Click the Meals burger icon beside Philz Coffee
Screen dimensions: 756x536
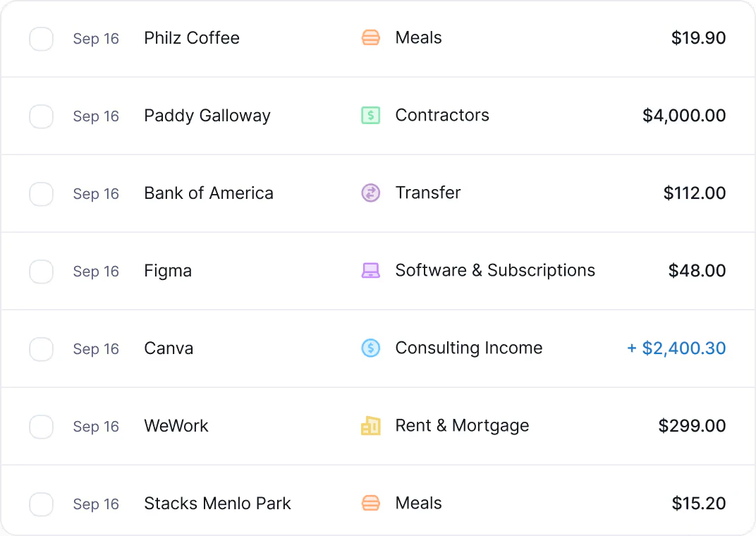click(x=370, y=38)
